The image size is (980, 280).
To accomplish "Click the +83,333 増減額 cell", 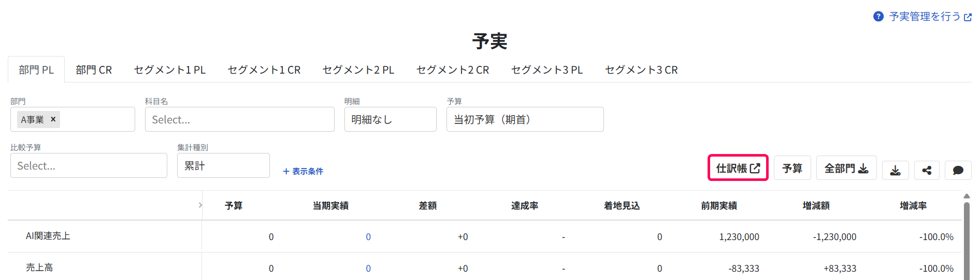I will (840, 269).
